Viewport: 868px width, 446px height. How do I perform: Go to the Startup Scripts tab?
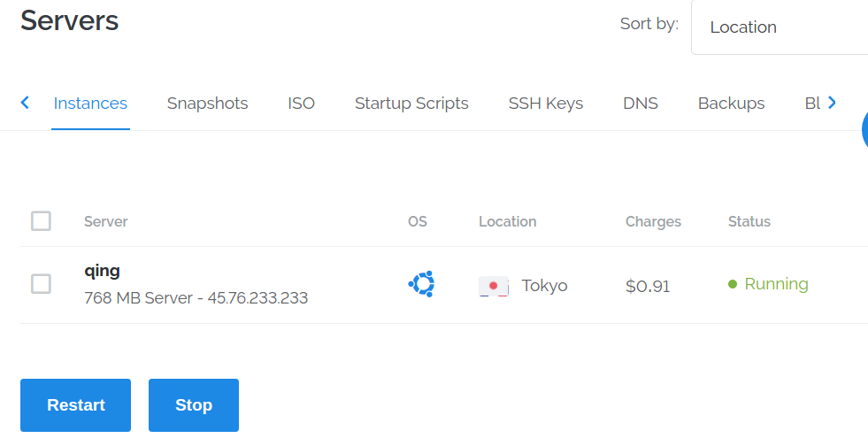[x=411, y=104]
